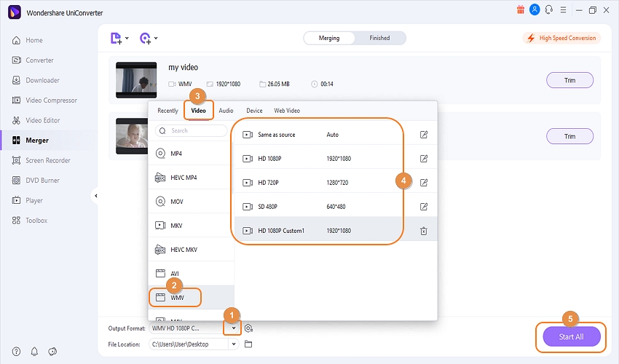Select MP4 format
This screenshot has width=619, height=364.
[191, 153]
